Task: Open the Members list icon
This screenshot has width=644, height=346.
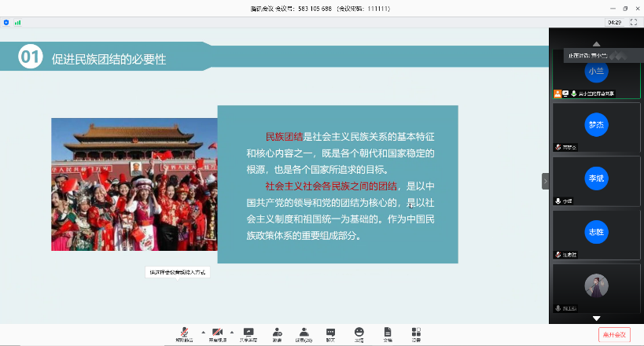Action: pos(303,333)
